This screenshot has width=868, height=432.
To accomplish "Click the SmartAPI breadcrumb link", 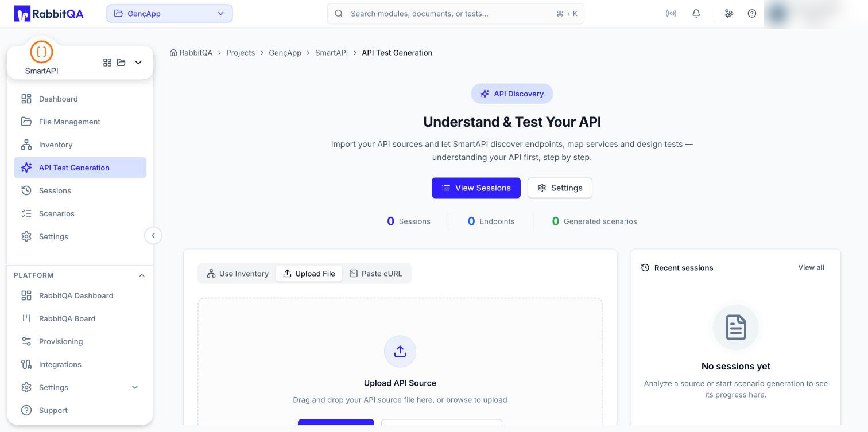I will (x=331, y=53).
